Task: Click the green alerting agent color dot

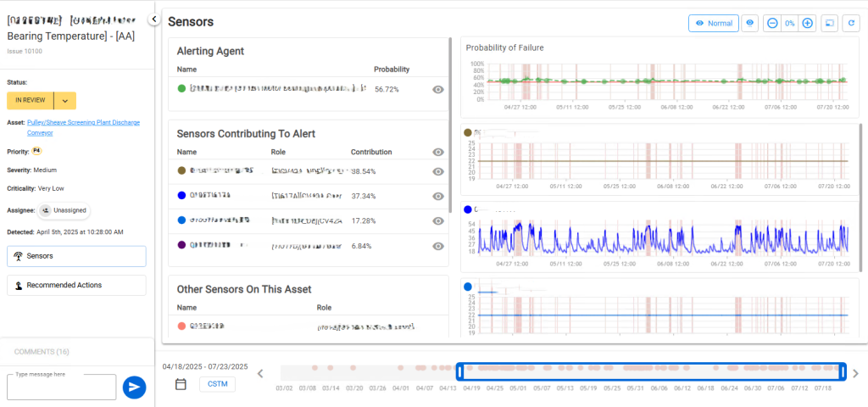Action: 181,88
